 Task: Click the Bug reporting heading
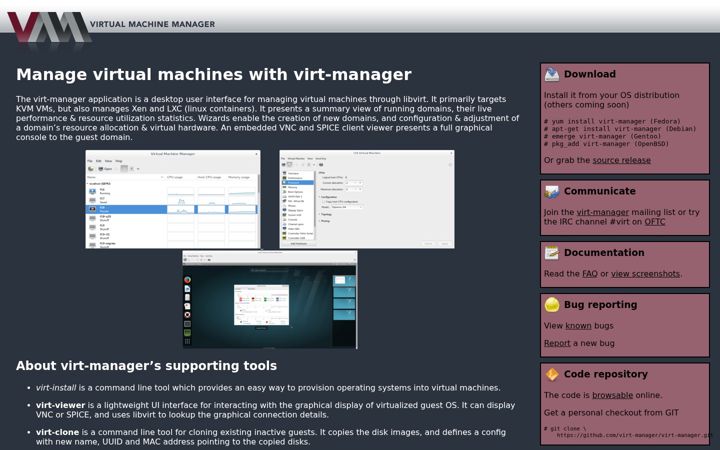pos(600,305)
